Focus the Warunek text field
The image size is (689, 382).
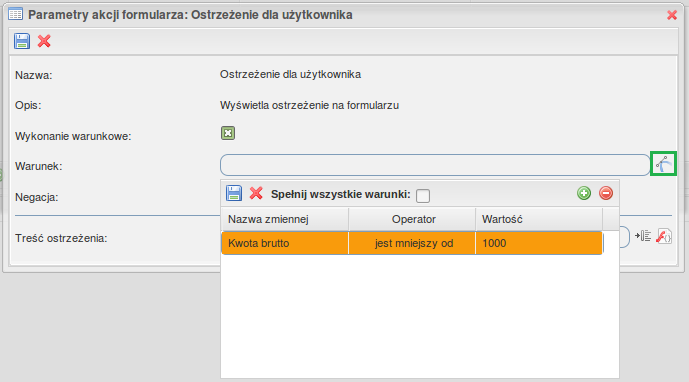(435, 165)
